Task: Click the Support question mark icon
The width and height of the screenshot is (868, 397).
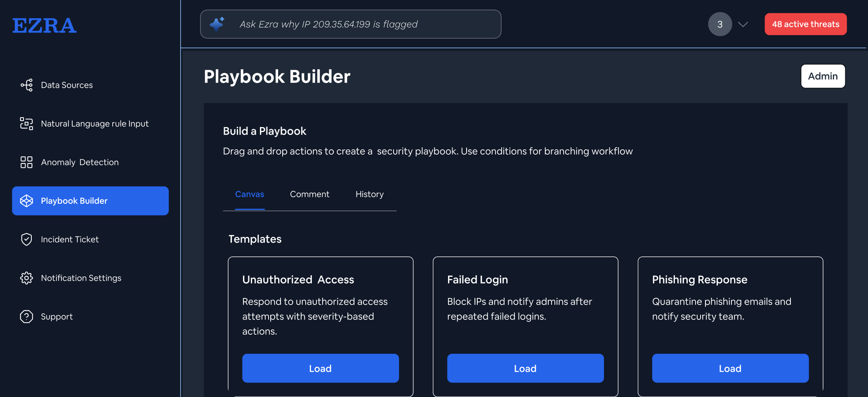Action: [26, 317]
